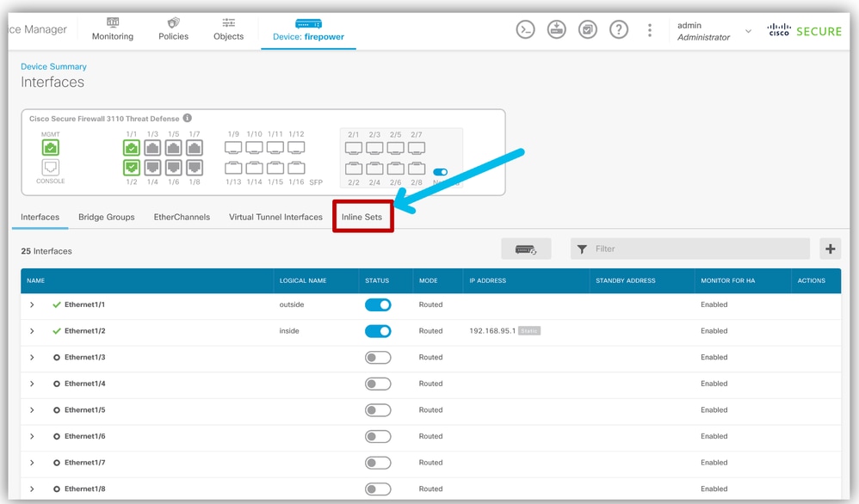Screen dimensions: 859x504
Task: Open the Monitoring menu
Action: 112,29
